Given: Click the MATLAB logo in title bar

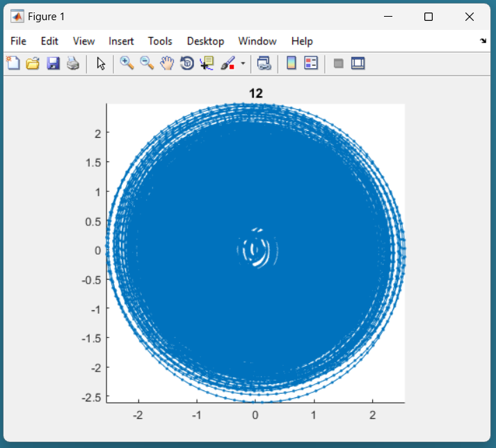Looking at the screenshot, I should tap(17, 17).
